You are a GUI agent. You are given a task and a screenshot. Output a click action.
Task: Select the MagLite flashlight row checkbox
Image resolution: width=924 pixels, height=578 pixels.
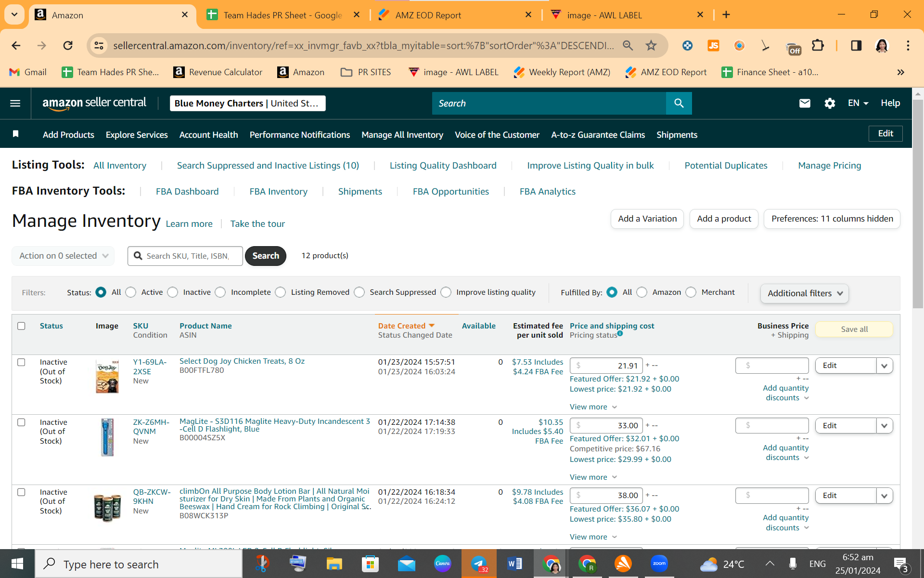(x=21, y=422)
